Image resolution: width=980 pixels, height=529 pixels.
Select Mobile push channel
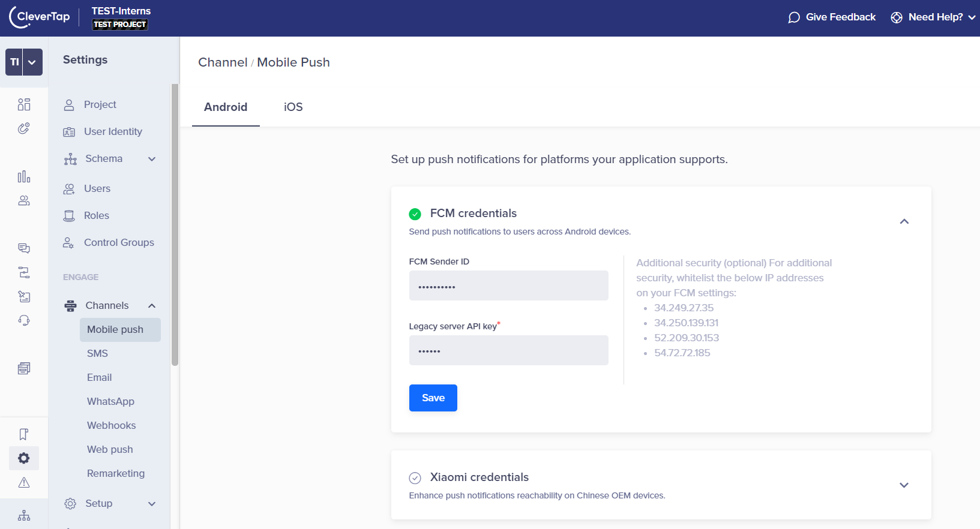pyautogui.click(x=120, y=329)
